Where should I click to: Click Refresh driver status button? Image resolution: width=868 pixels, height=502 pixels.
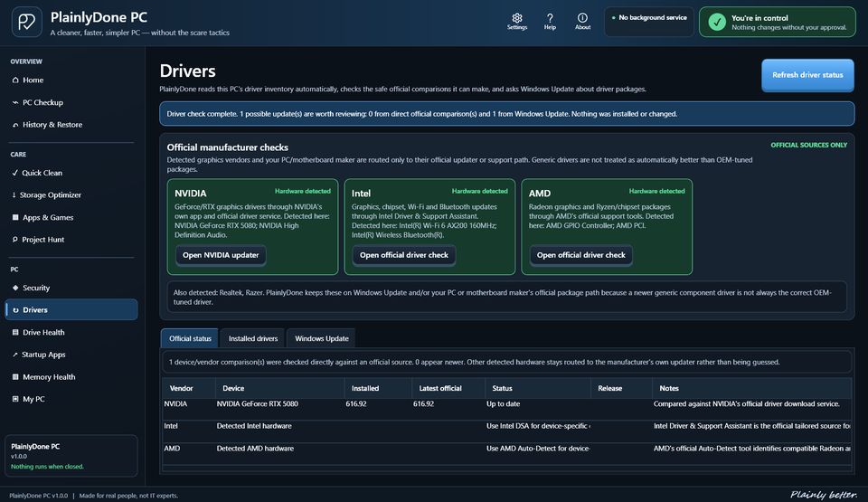[x=807, y=75]
